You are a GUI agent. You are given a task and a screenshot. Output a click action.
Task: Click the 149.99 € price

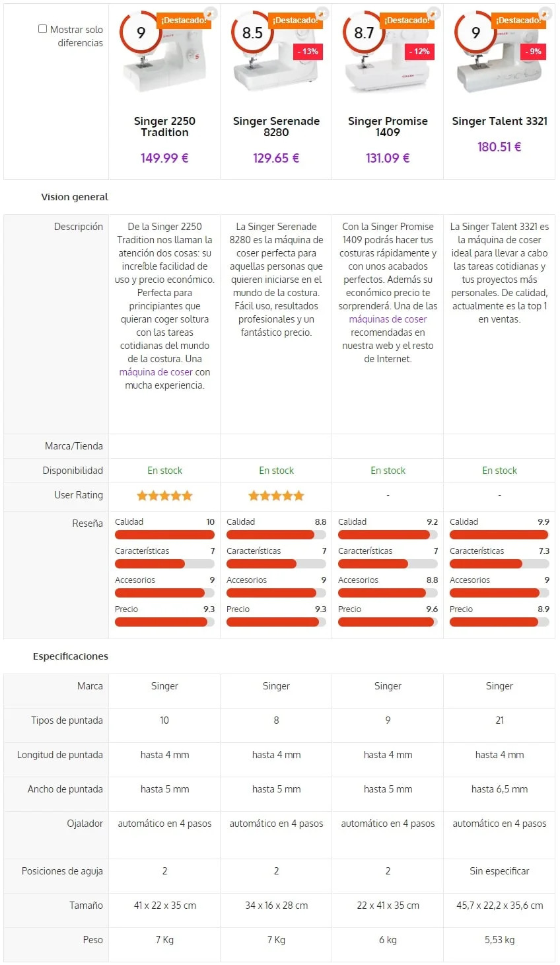point(164,158)
